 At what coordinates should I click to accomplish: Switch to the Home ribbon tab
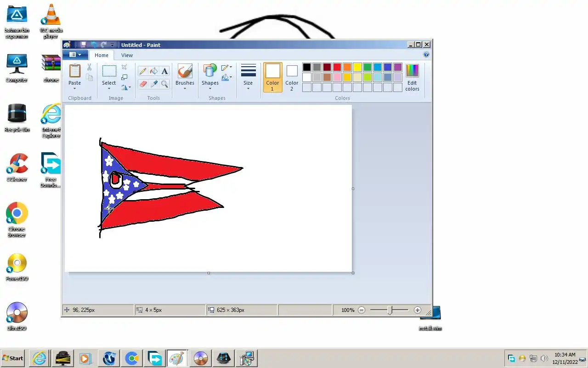point(102,55)
